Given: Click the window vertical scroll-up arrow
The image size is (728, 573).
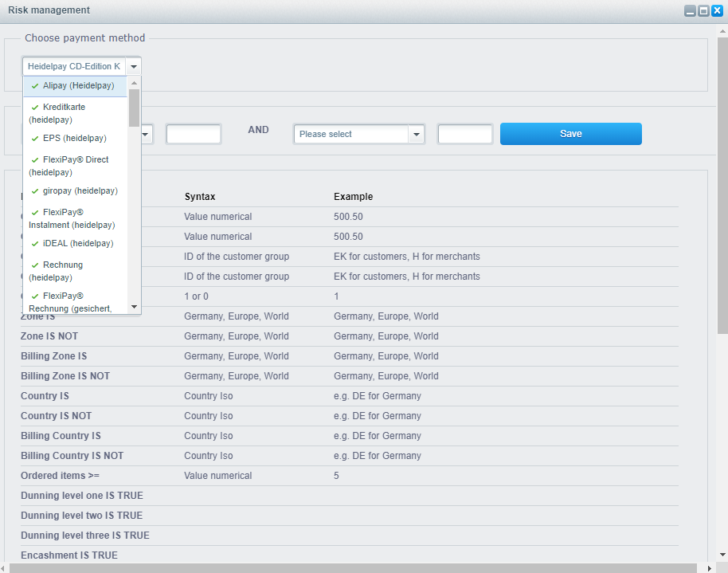Looking at the screenshot, I should point(722,31).
